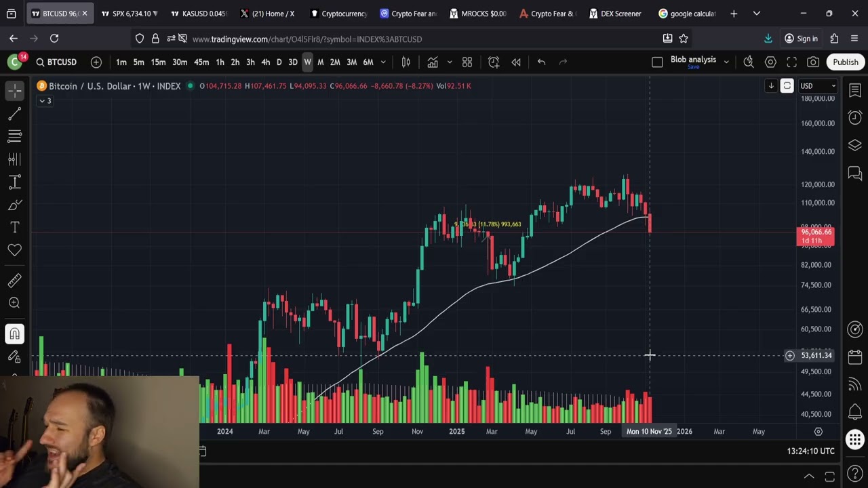The image size is (868, 488).
Task: Open quick search lightning icon
Action: tap(749, 62)
